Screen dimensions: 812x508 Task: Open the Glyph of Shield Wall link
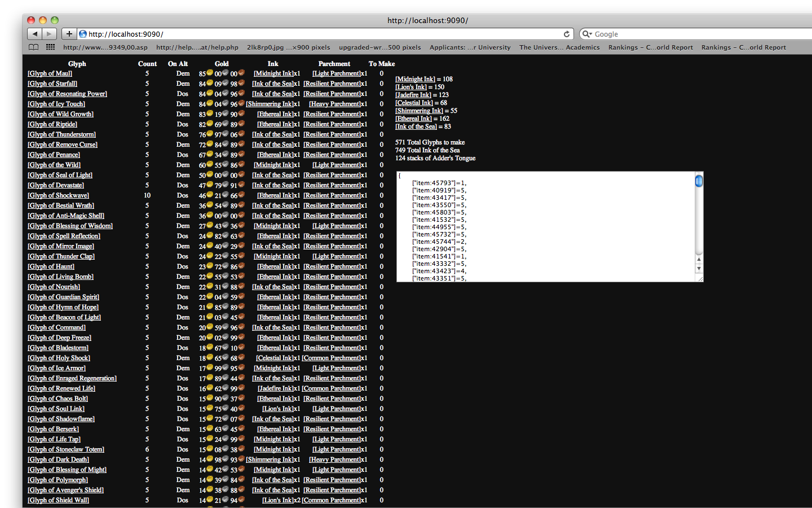(x=59, y=500)
